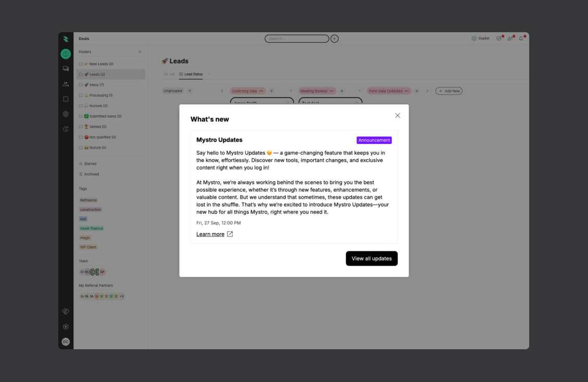Select the Nuture (0) folder
This screenshot has height=382, width=588.
(x=111, y=148)
